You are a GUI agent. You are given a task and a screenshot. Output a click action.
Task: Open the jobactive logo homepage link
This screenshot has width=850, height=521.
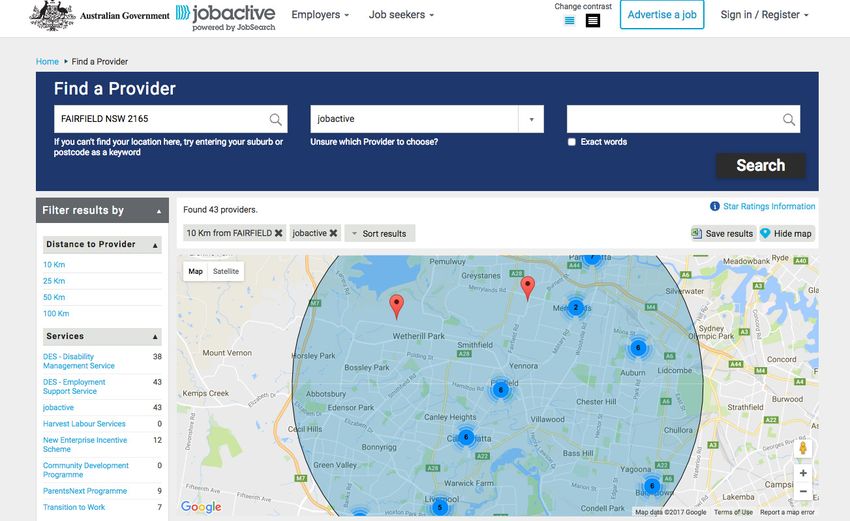(226, 17)
